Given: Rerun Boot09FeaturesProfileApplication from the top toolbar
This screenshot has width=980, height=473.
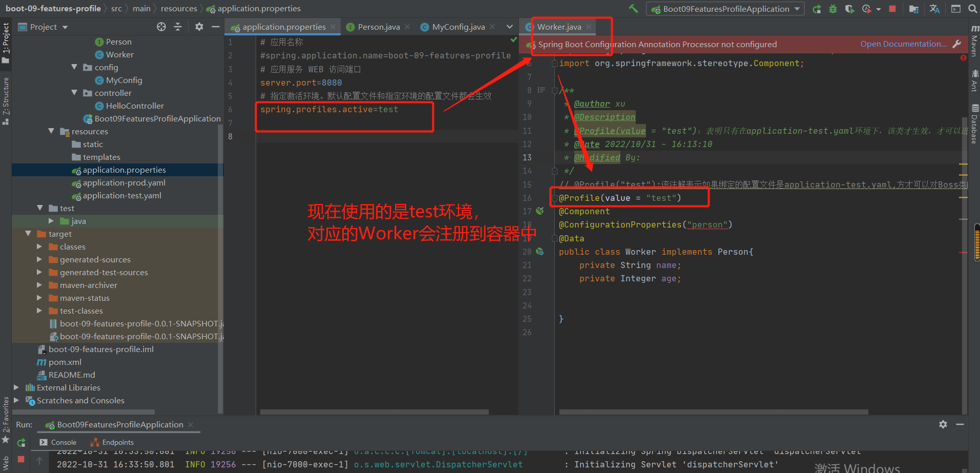Looking at the screenshot, I should pyautogui.click(x=817, y=9).
